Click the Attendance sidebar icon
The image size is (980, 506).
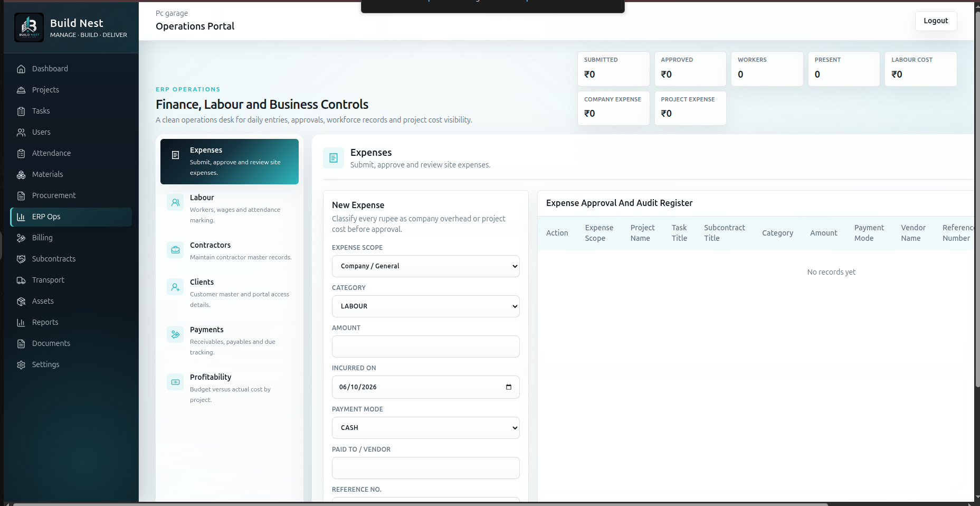pyautogui.click(x=21, y=153)
